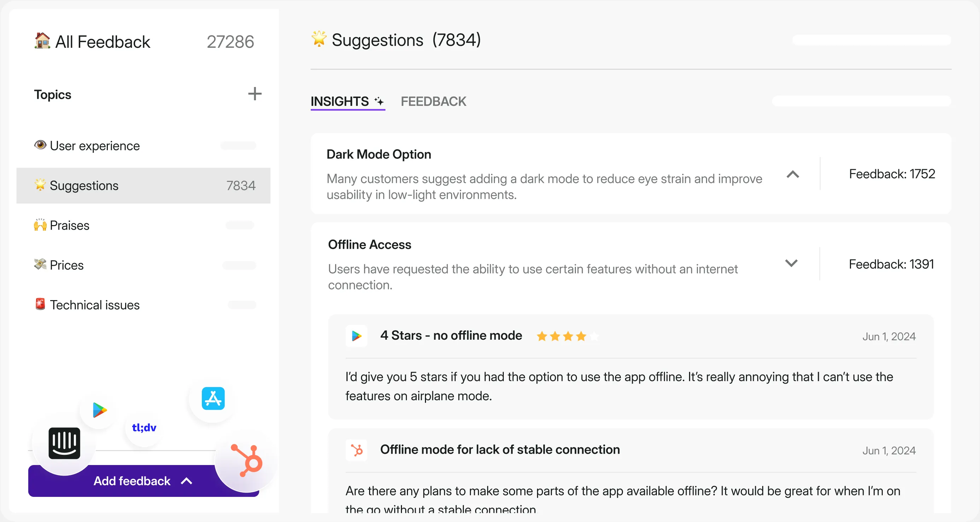Image resolution: width=980 pixels, height=522 pixels.
Task: Open the Google Play integration icon
Action: click(x=98, y=411)
